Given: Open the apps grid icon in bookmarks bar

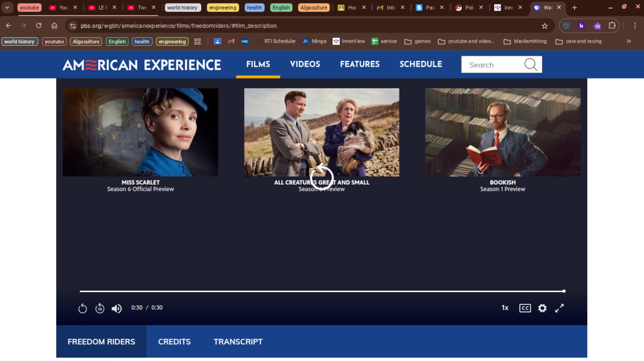Looking at the screenshot, I should click(x=197, y=42).
